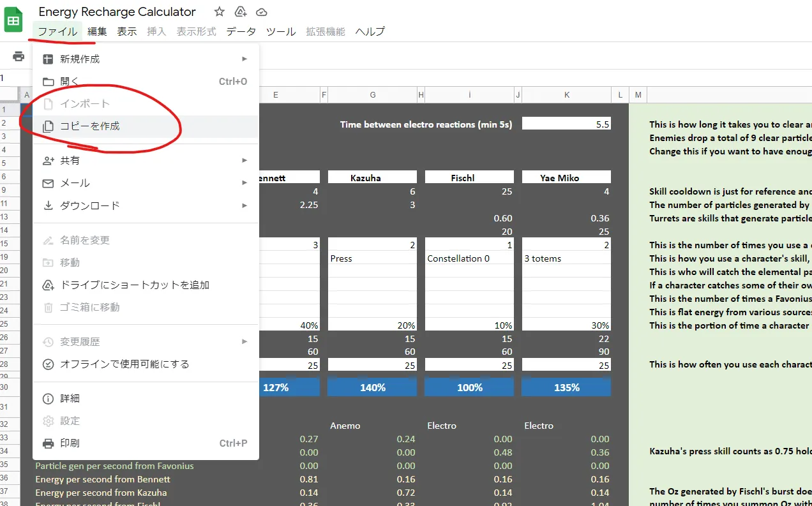Click the printer icon beside 印刷

tap(48, 443)
